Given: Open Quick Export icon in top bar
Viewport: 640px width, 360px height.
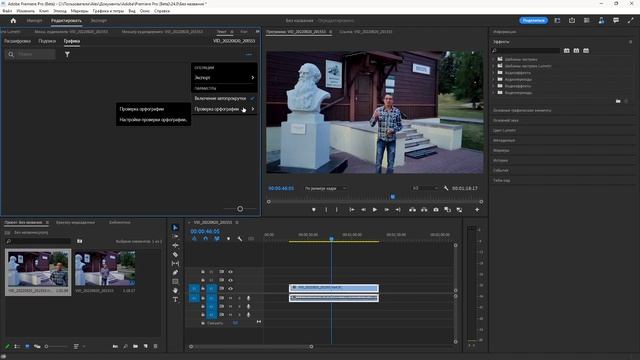Looking at the screenshot, I should (572, 20).
